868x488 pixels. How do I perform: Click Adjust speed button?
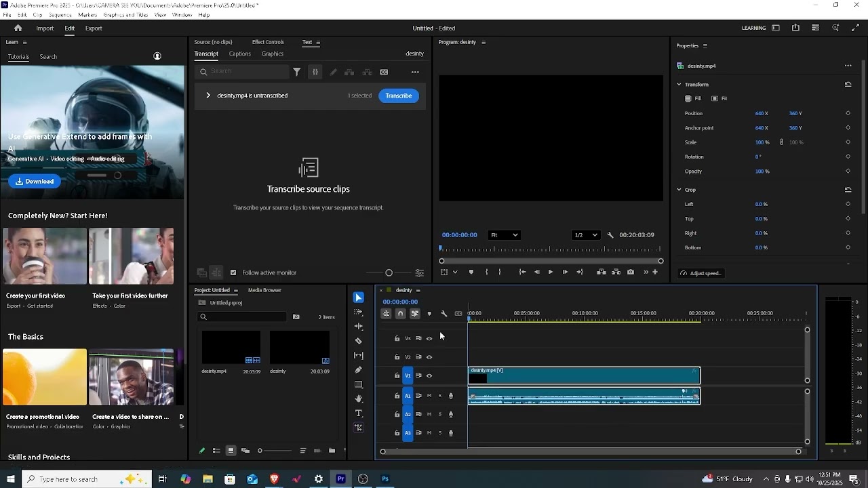(701, 273)
